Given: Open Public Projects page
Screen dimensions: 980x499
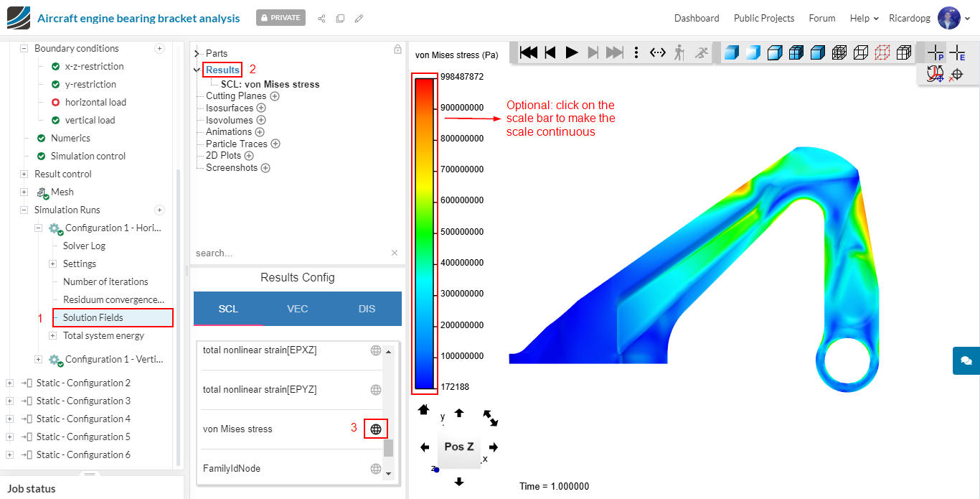Looking at the screenshot, I should [x=764, y=18].
